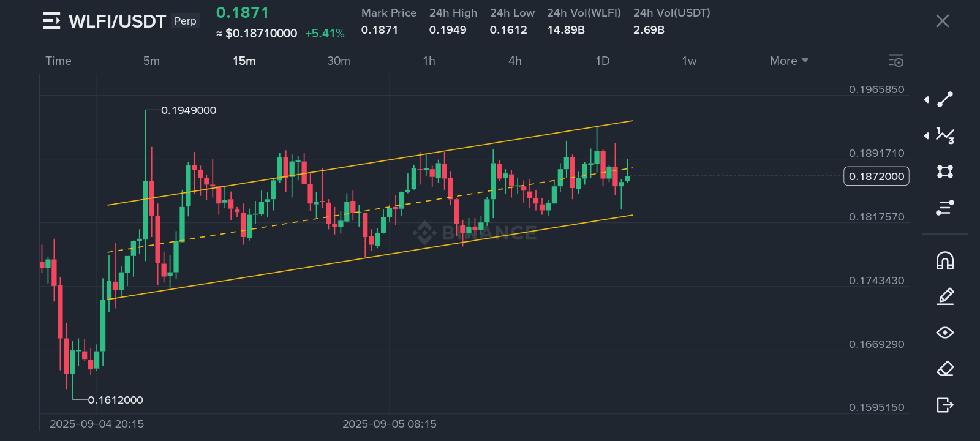Click the 0.1595150 price axis label
Image resolution: width=980 pixels, height=441 pixels.
click(x=876, y=407)
